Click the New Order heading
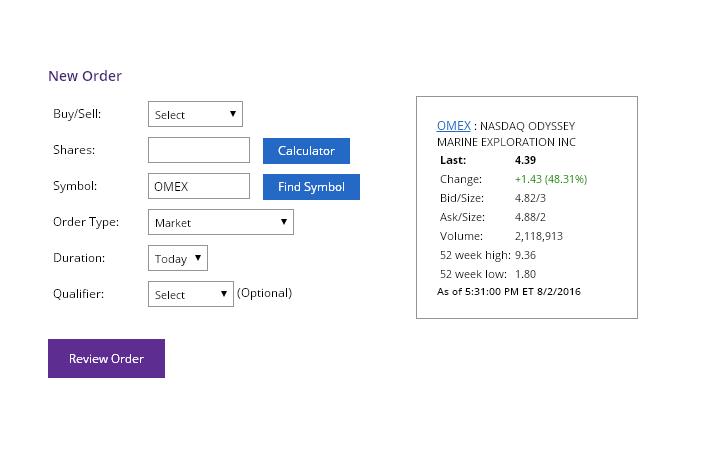Image resolution: width=720 pixels, height=450 pixels. 85,76
